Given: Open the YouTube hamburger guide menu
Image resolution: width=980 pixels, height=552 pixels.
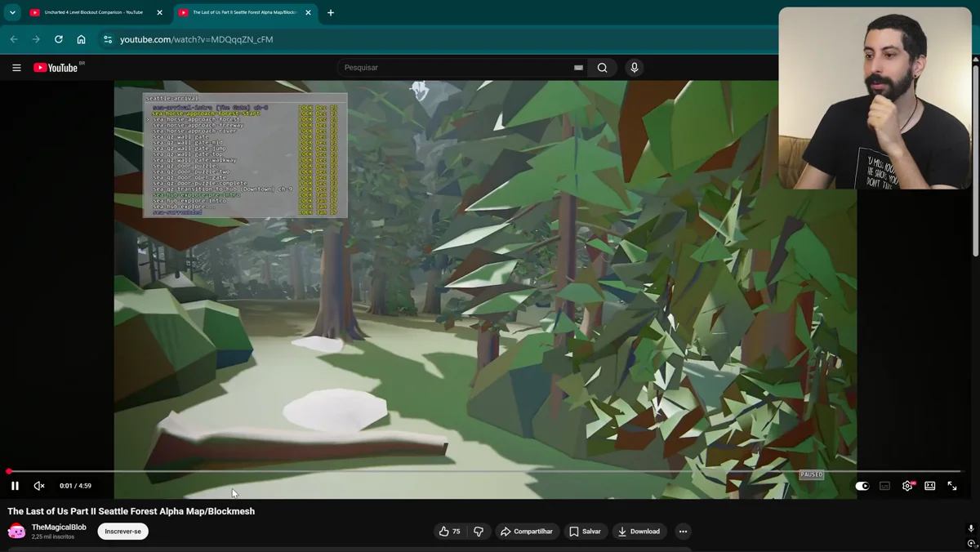Looking at the screenshot, I should [x=16, y=68].
